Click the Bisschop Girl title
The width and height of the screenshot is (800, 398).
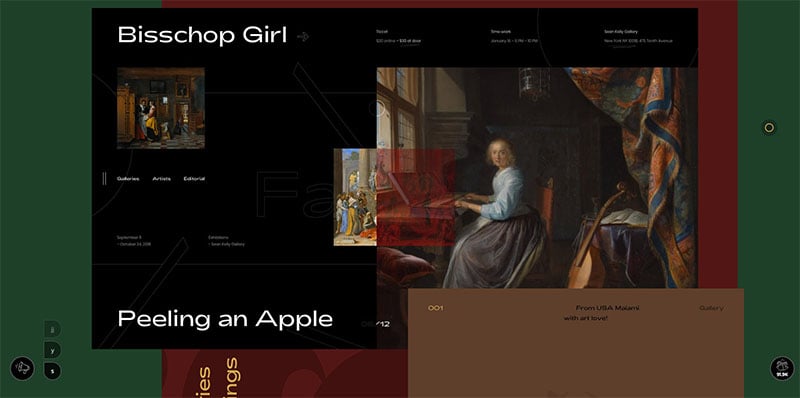(x=202, y=35)
